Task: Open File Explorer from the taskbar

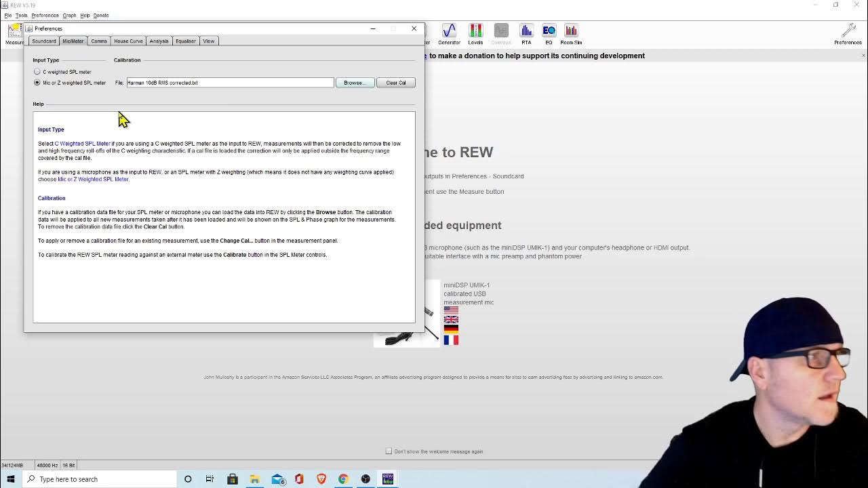Action: 254,479
